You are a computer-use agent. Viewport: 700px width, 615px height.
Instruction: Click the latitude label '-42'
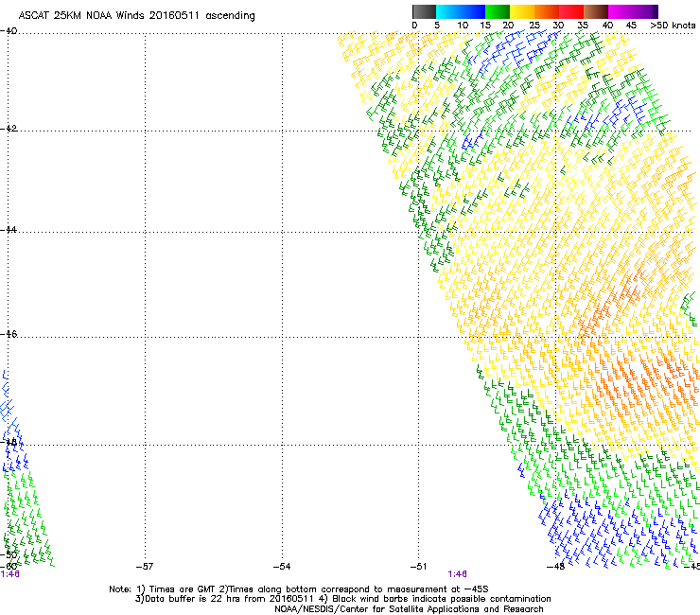9,129
